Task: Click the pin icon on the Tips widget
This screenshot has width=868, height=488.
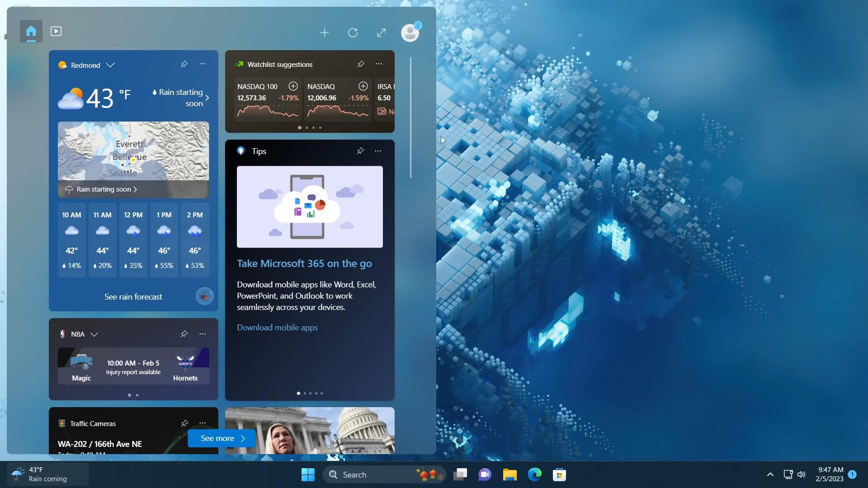Action: pyautogui.click(x=360, y=151)
